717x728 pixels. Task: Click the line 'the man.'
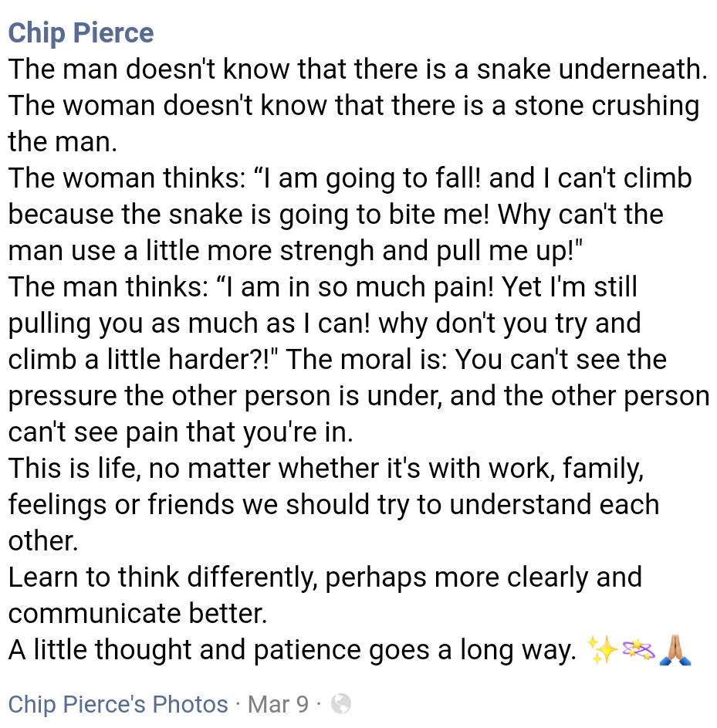tap(63, 141)
